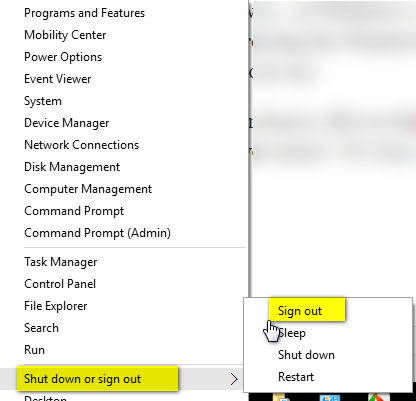Launch Command Prompt (Admin)

pos(97,233)
